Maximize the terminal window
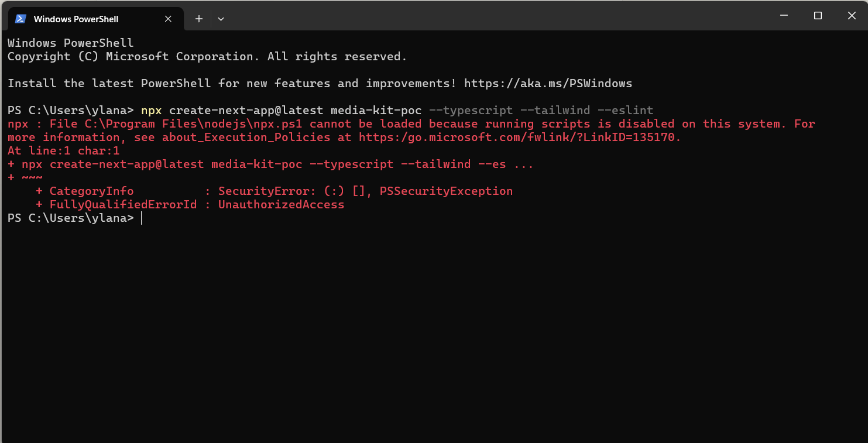 point(818,15)
